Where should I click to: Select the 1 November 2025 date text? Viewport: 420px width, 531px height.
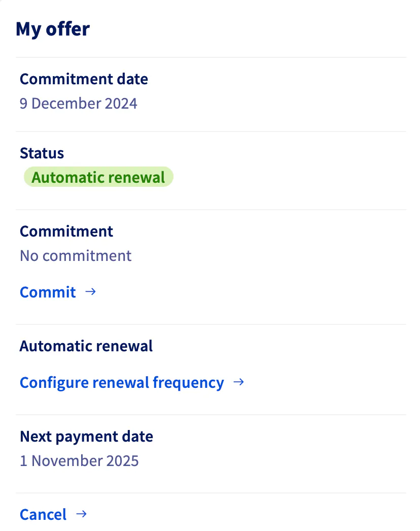coord(79,461)
